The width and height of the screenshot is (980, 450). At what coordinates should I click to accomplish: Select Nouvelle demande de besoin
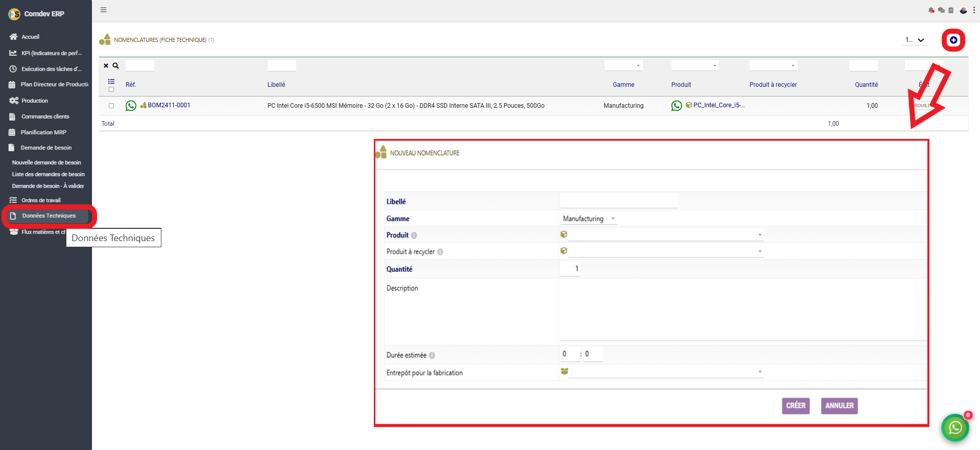[x=46, y=162]
